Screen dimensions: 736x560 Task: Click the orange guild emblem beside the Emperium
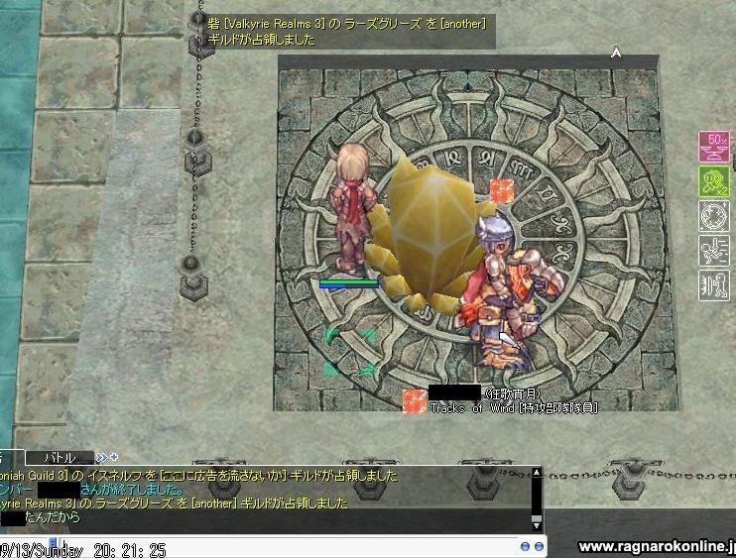501,191
